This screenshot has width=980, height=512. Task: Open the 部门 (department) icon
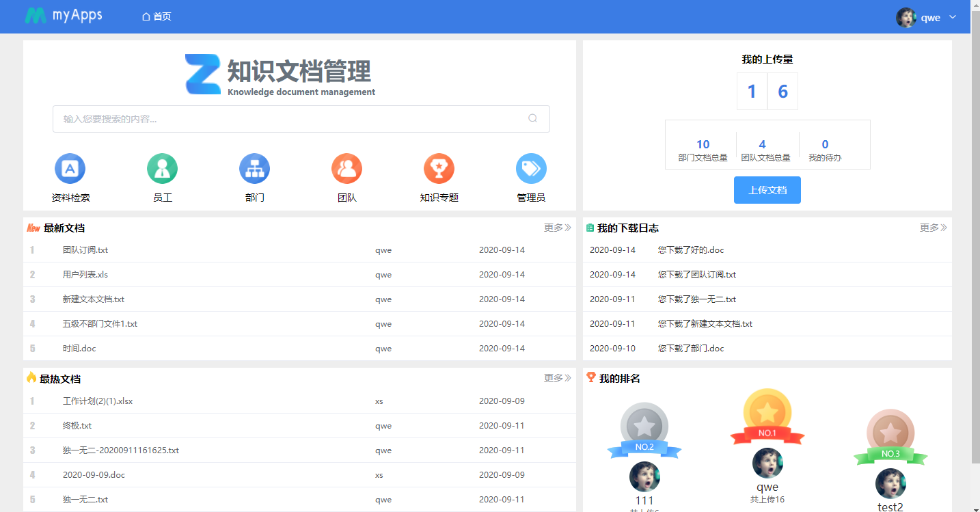[254, 168]
